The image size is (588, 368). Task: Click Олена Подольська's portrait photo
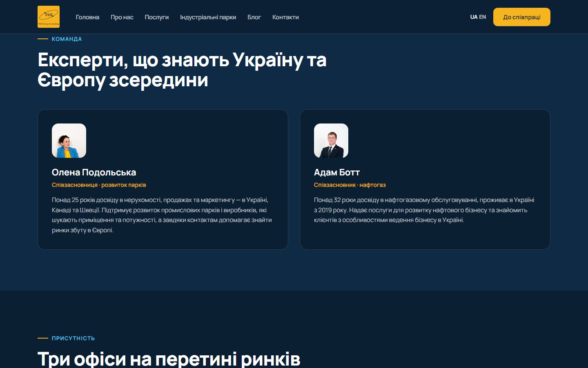click(69, 141)
